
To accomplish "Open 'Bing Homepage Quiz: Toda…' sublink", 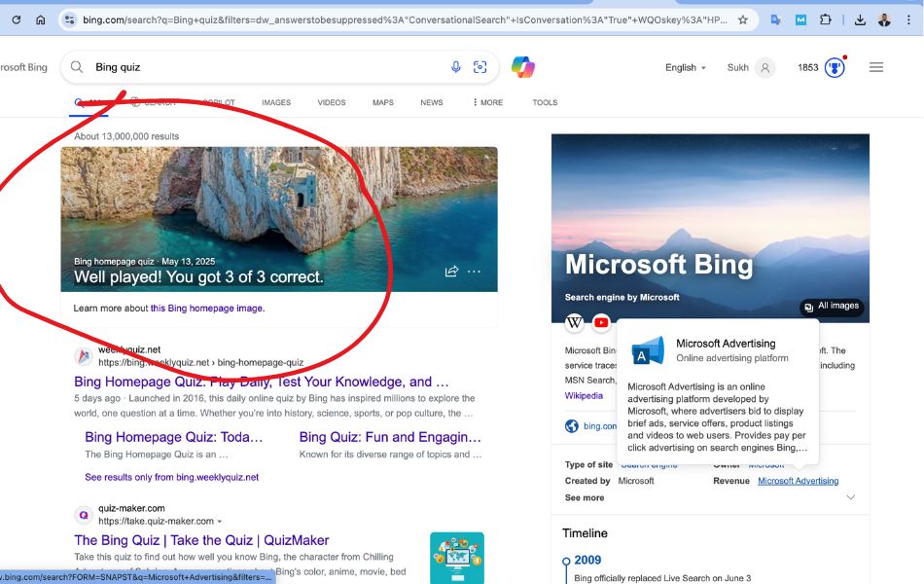I will click(x=174, y=437).
